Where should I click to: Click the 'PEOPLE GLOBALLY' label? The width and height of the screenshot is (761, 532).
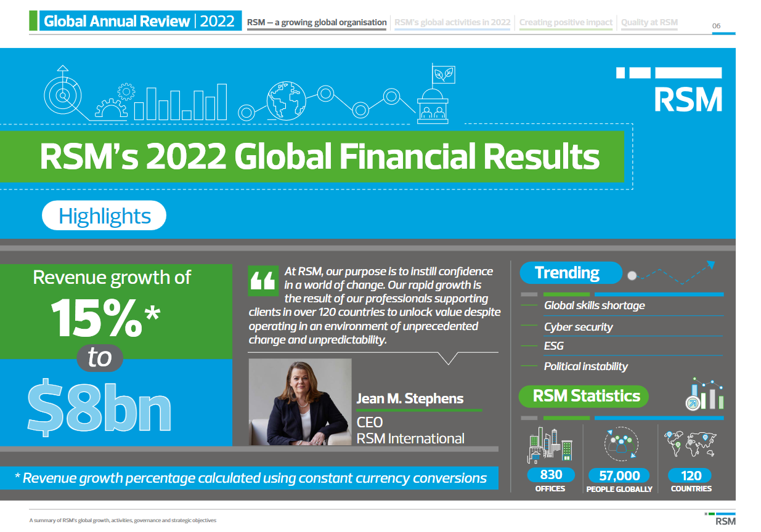coord(619,489)
